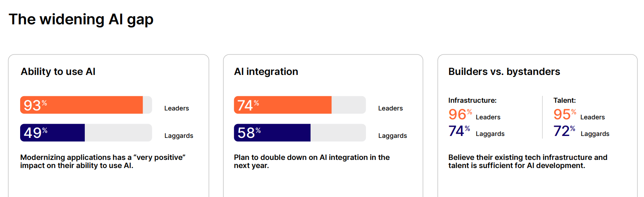Click the Leaders label beside the 74% bar

click(x=390, y=108)
